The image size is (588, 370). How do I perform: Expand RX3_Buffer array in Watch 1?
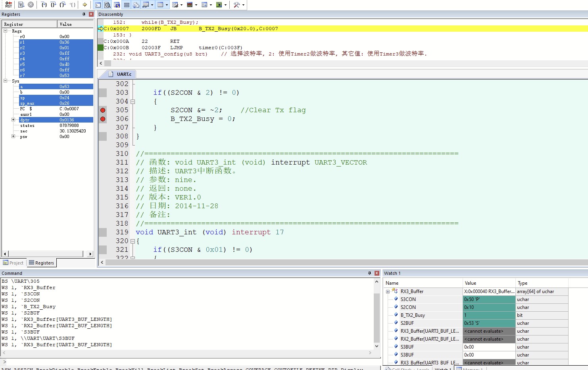tap(388, 291)
